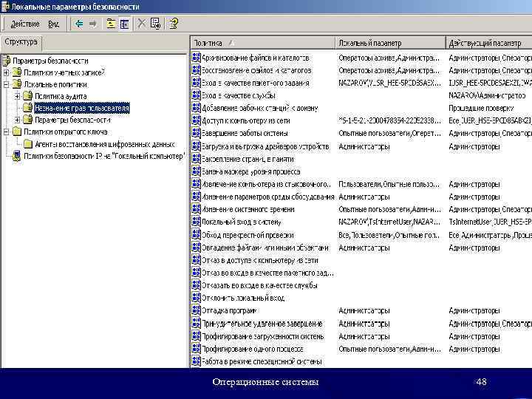Select Отказ в доступе к компьютеру из сети
532x399 pixels.
tap(260, 261)
